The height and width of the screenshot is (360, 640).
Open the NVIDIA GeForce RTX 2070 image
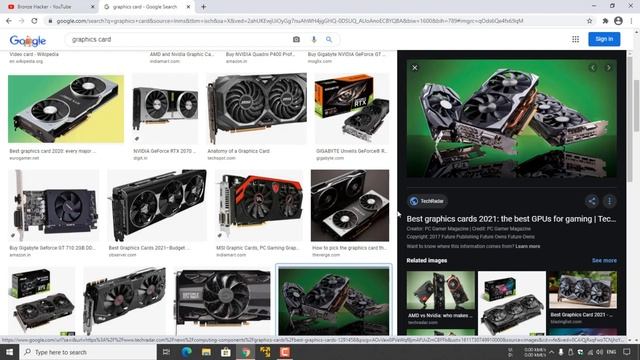click(165, 109)
